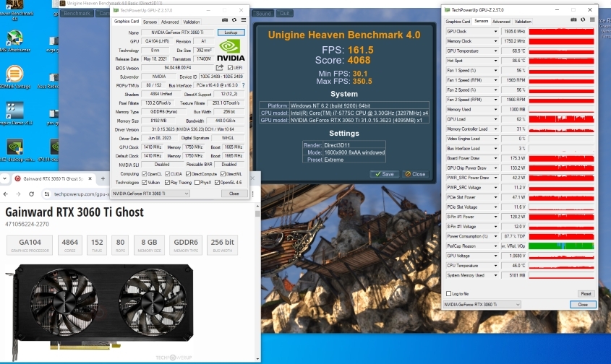This screenshot has height=364, width=611.
Task: Click the site info icon in address bar
Action: click(47, 194)
